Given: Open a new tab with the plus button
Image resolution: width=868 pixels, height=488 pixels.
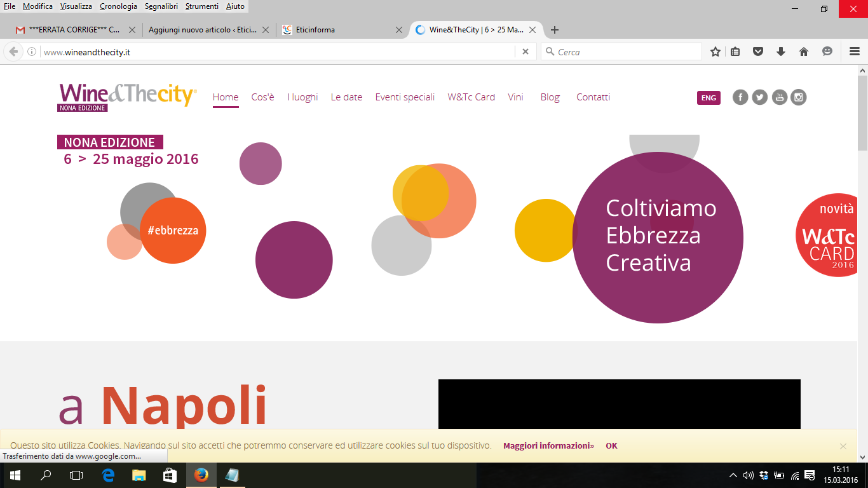Looking at the screenshot, I should pos(555,30).
